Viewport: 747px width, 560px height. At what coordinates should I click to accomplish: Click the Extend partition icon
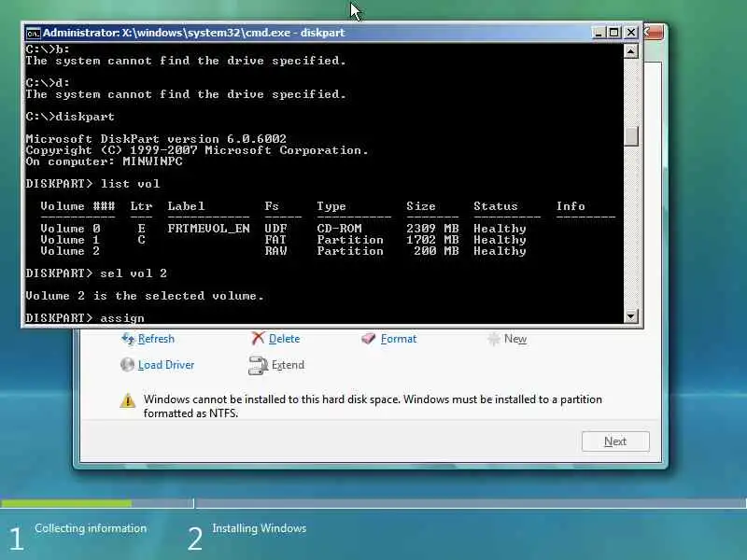[259, 365]
